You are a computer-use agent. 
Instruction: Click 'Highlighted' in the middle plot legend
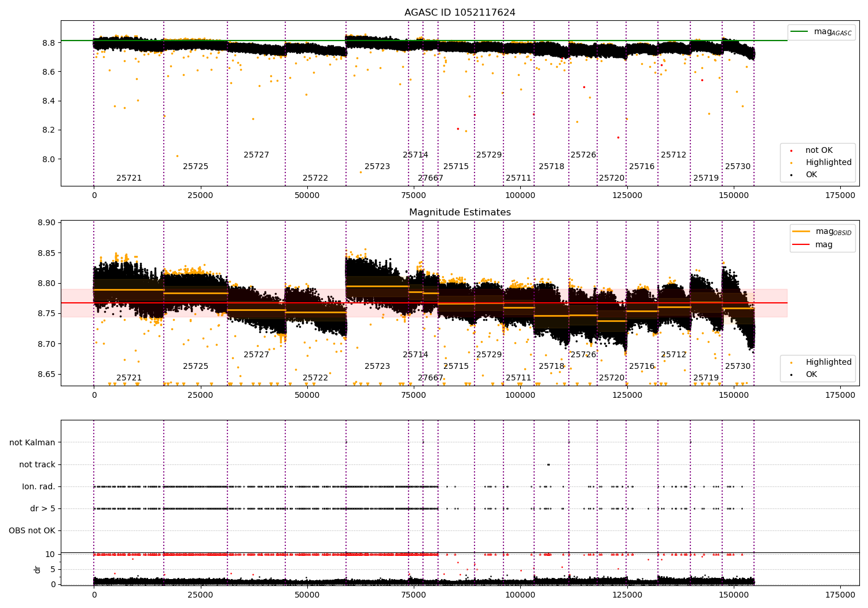click(x=821, y=362)
